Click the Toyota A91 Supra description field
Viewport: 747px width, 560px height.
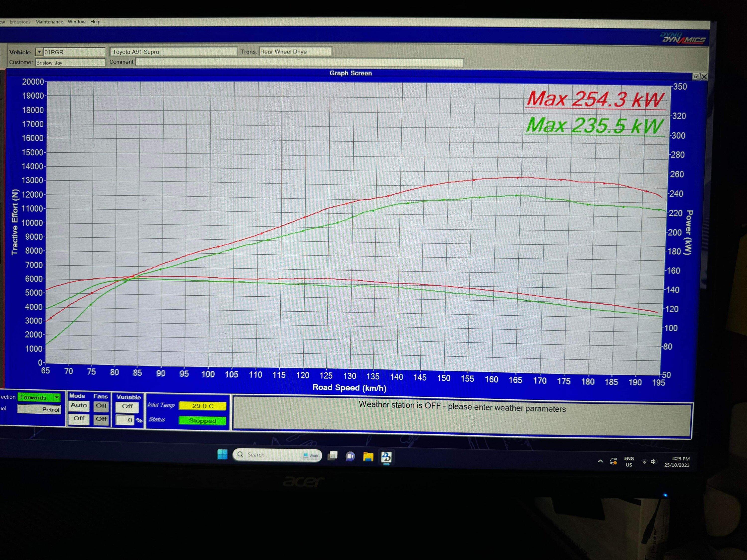pos(173,52)
